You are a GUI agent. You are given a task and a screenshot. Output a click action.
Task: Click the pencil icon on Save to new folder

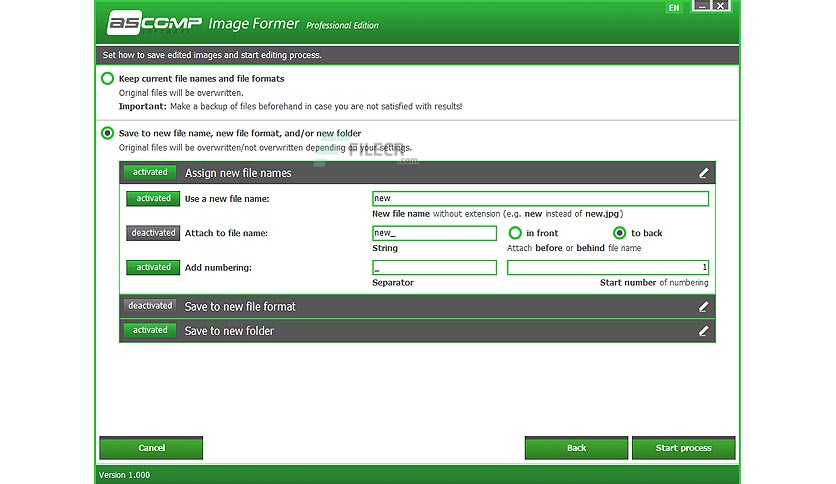click(703, 331)
